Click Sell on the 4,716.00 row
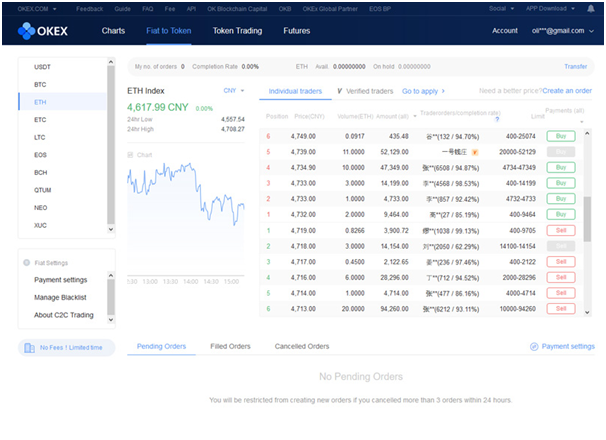Image resolution: width=606 pixels, height=440 pixels. click(x=561, y=277)
